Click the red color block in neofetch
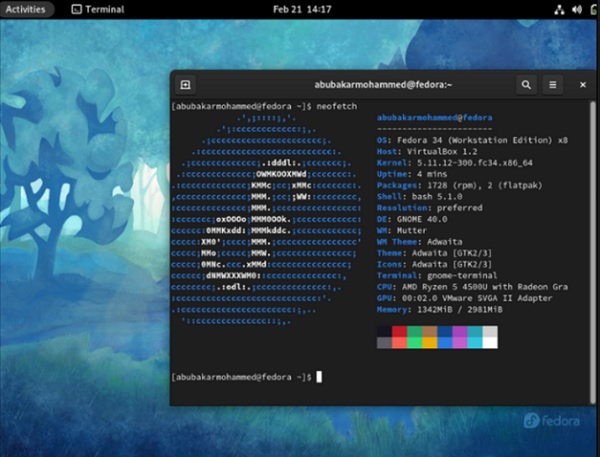The image size is (600, 457). 401,329
